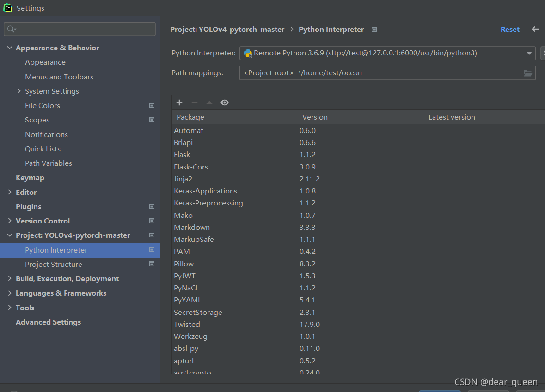Click project icon on File Colors row
This screenshot has width=545, height=392.
pyautogui.click(x=152, y=105)
